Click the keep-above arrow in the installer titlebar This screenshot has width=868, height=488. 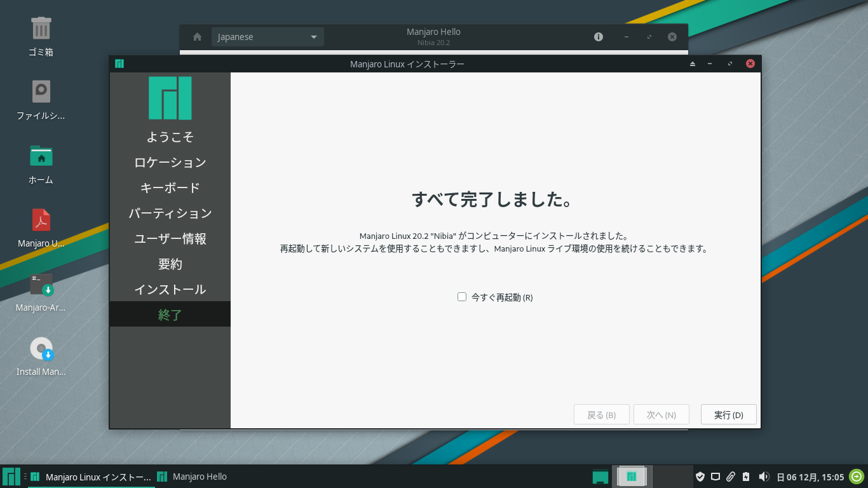(x=693, y=64)
